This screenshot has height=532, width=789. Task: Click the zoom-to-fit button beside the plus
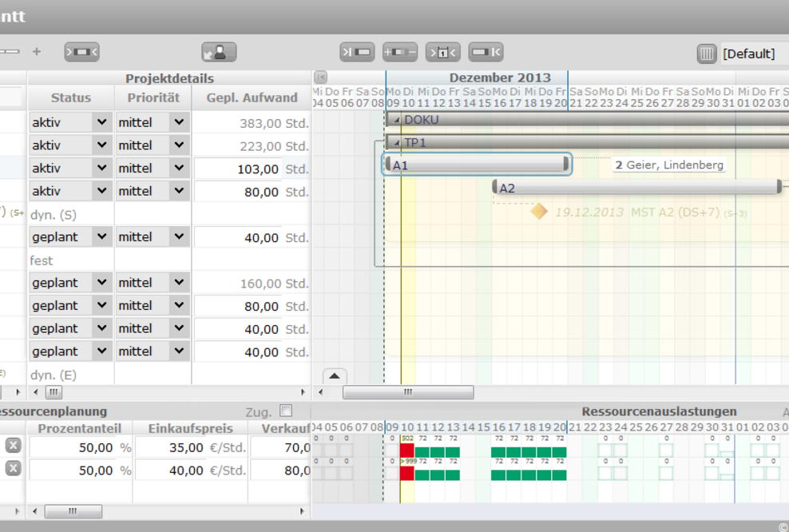pos(81,53)
